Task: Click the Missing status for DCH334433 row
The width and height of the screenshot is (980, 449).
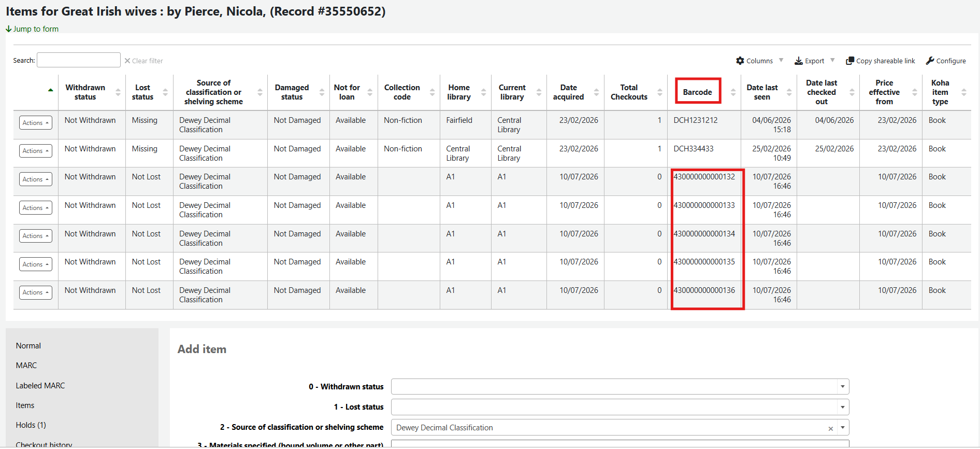Action: coord(145,149)
